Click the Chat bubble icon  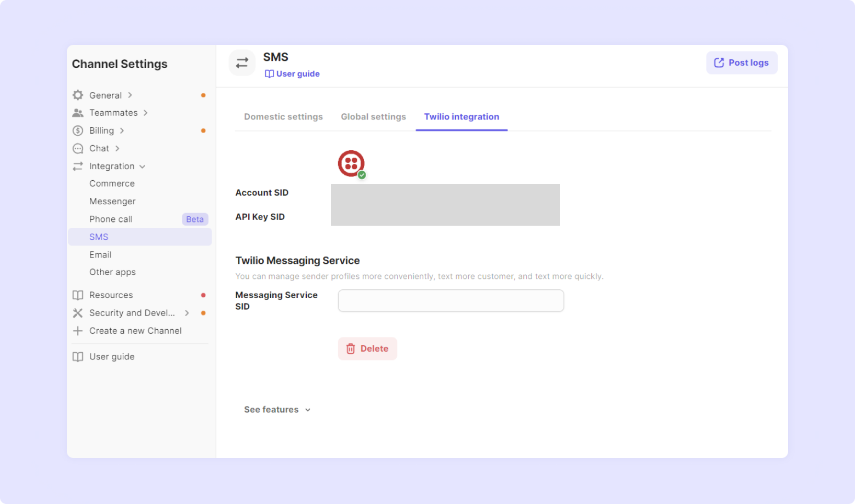[78, 148]
